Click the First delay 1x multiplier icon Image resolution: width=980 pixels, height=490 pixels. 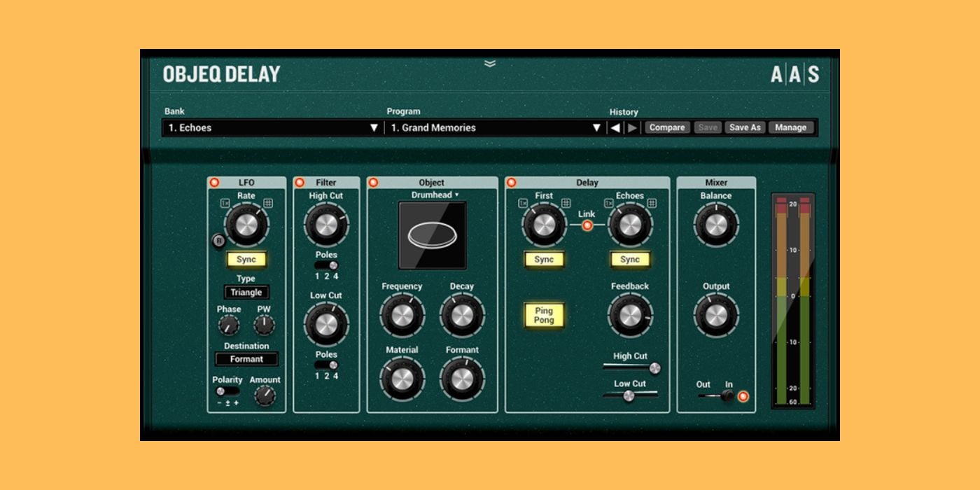[523, 203]
